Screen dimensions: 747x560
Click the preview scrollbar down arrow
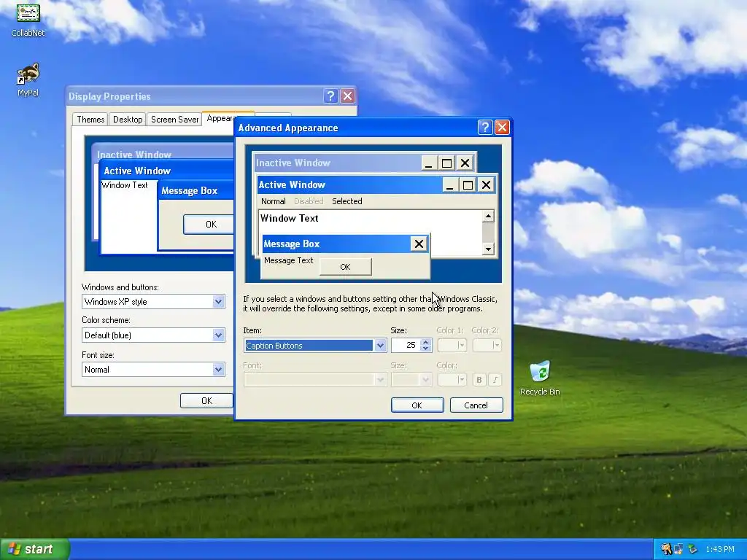click(488, 249)
